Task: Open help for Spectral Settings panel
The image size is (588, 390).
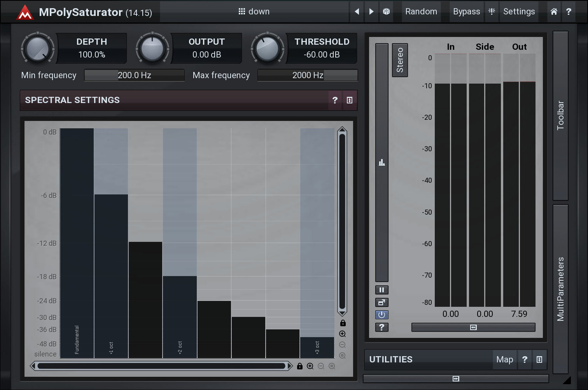Action: 335,100
